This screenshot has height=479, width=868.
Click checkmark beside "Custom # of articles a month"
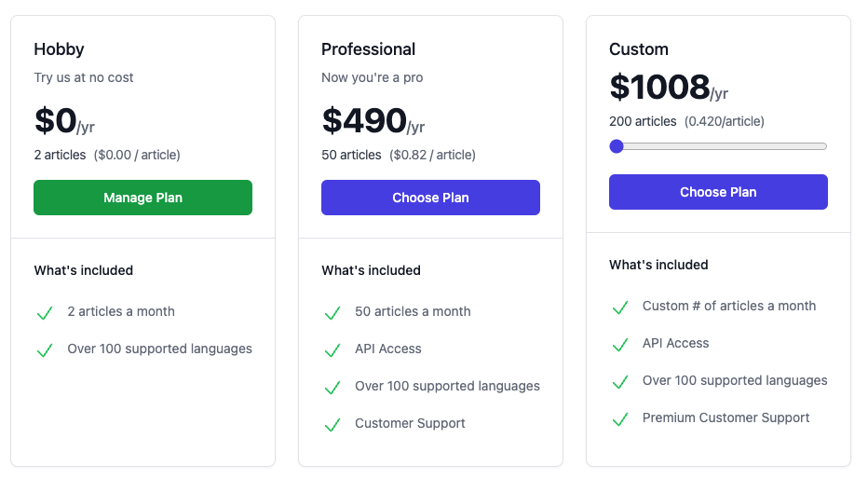pyautogui.click(x=619, y=308)
